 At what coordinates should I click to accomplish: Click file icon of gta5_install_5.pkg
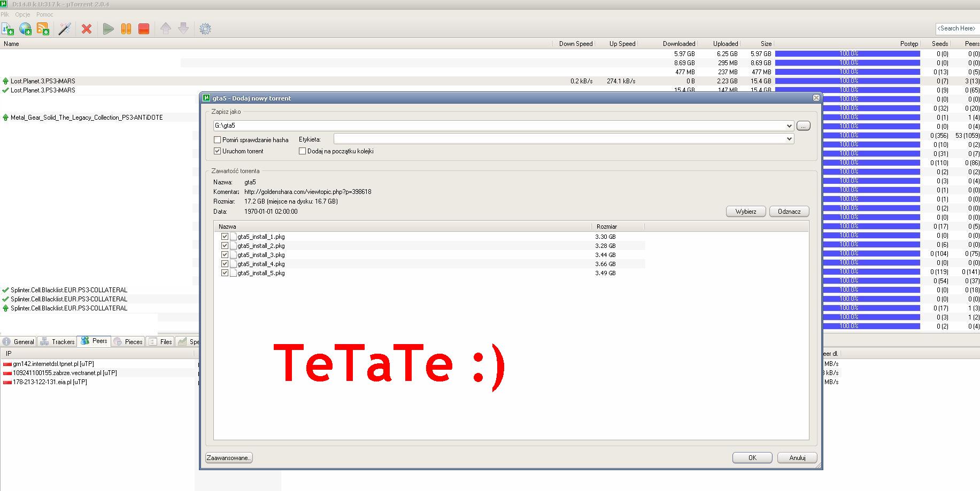(x=234, y=273)
